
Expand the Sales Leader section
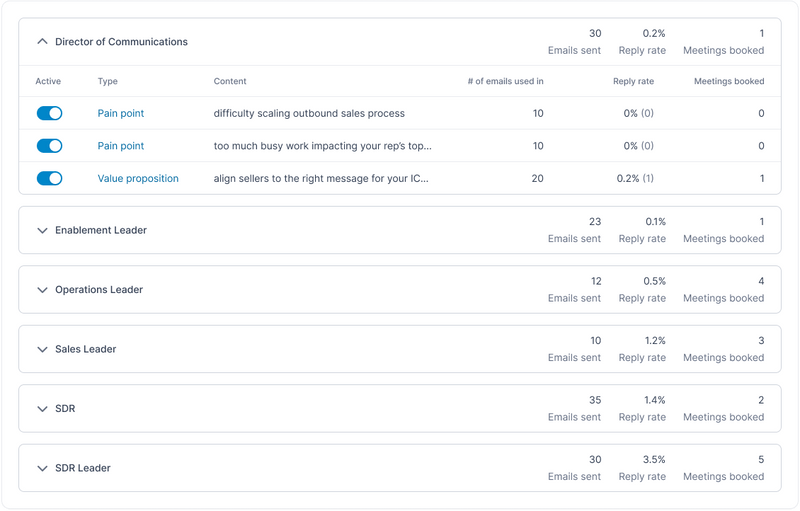[x=42, y=350]
